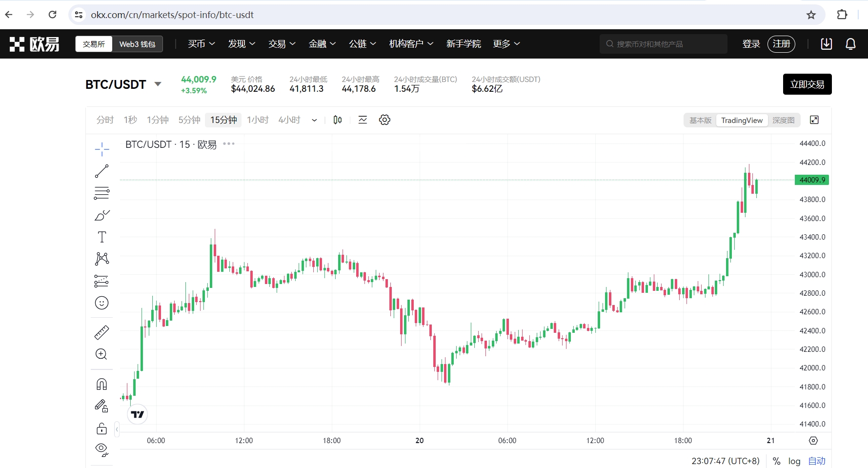Toggle lock all drawings
The width and height of the screenshot is (868, 468).
pyautogui.click(x=101, y=428)
